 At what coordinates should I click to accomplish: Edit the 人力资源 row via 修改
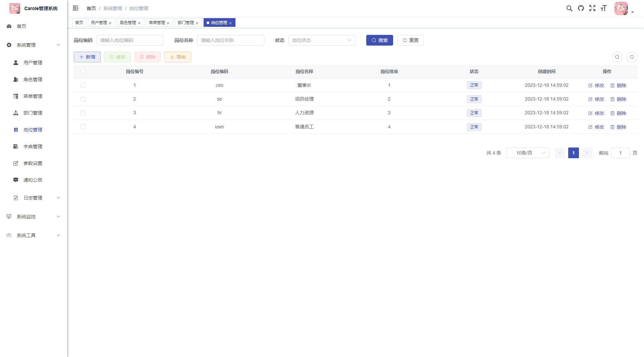[x=596, y=113]
